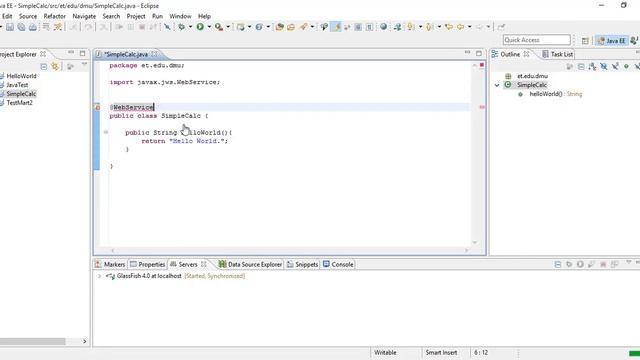Select the Java EE perspective button
The height and width of the screenshot is (360, 640).
pyautogui.click(x=611, y=40)
